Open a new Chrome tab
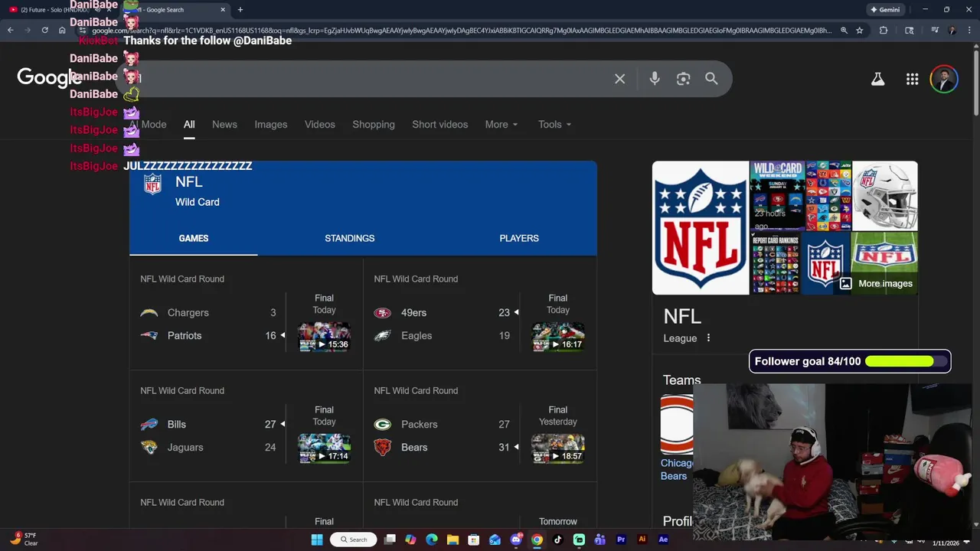The image size is (980, 551). click(x=240, y=10)
